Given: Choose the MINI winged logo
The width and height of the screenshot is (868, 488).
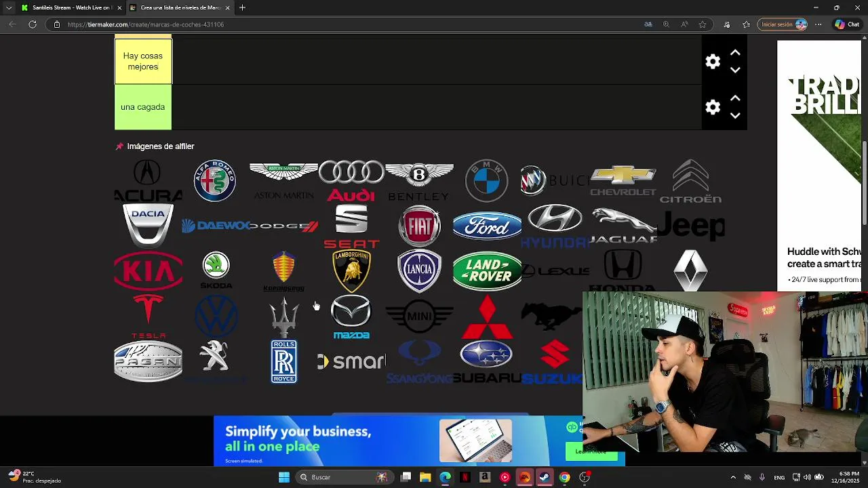Looking at the screenshot, I should click(419, 316).
